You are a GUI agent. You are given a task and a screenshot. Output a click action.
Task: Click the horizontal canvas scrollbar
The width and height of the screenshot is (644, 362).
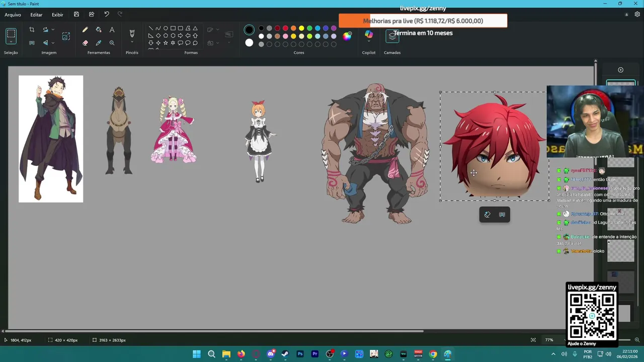click(214, 331)
